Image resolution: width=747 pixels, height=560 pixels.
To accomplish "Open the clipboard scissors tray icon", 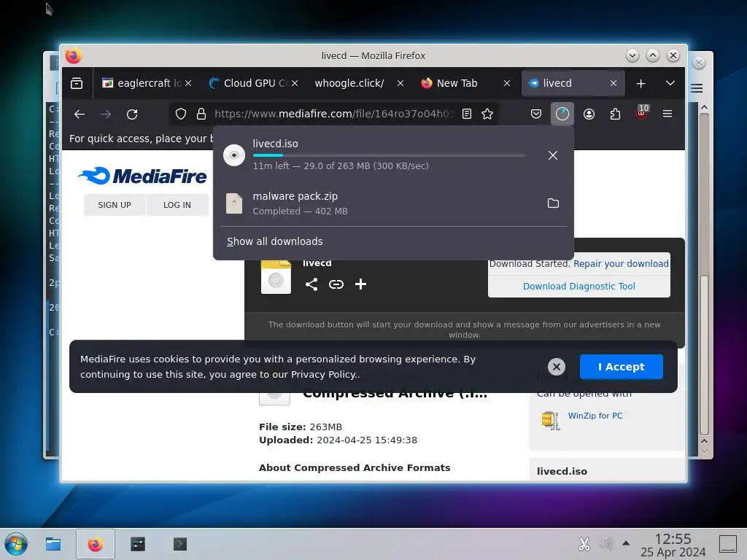I will [x=584, y=544].
